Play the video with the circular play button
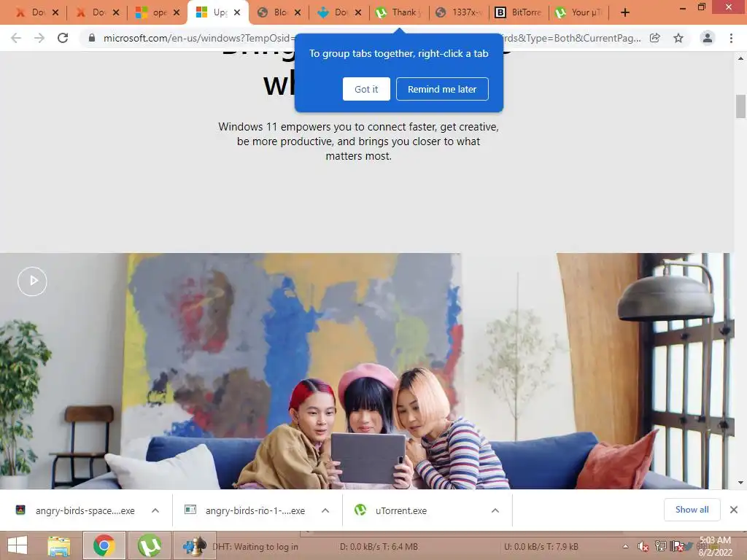The height and width of the screenshot is (560, 747). [x=32, y=281]
